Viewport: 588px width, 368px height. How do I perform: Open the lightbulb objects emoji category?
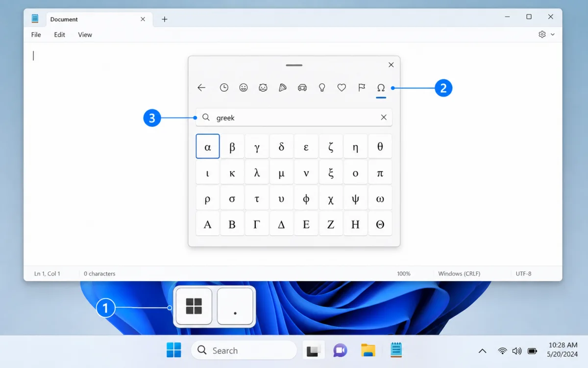[322, 88]
